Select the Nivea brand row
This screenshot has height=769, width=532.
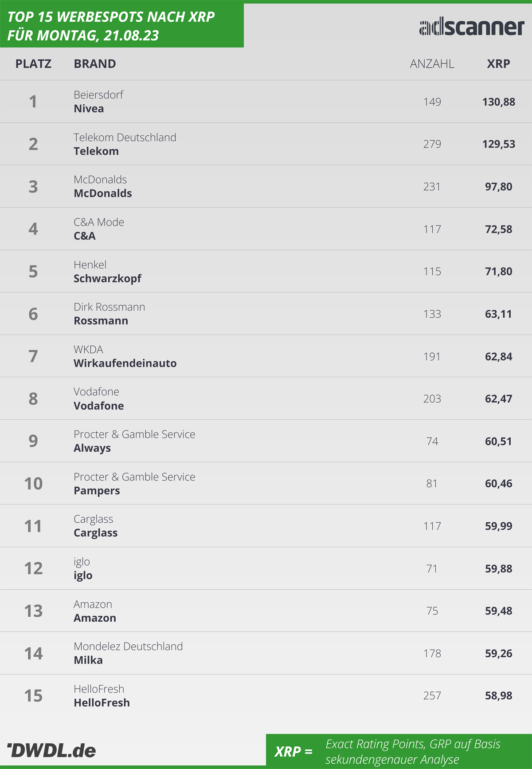(266, 102)
